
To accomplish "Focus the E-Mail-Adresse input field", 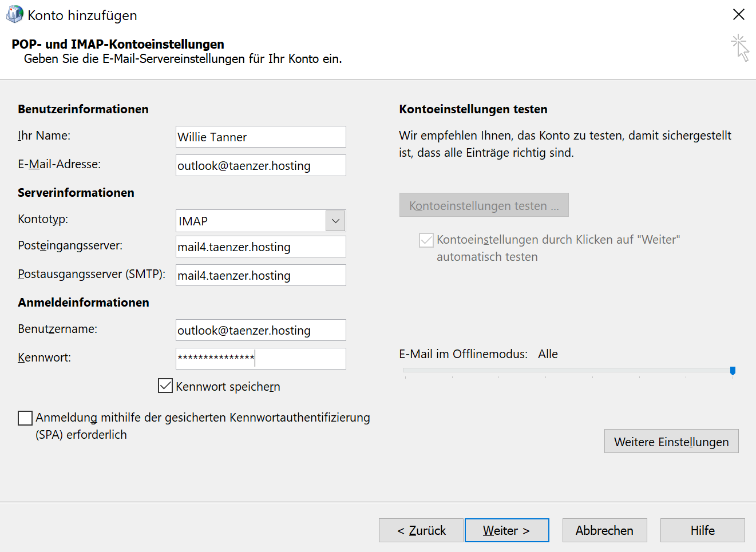I will click(x=260, y=166).
